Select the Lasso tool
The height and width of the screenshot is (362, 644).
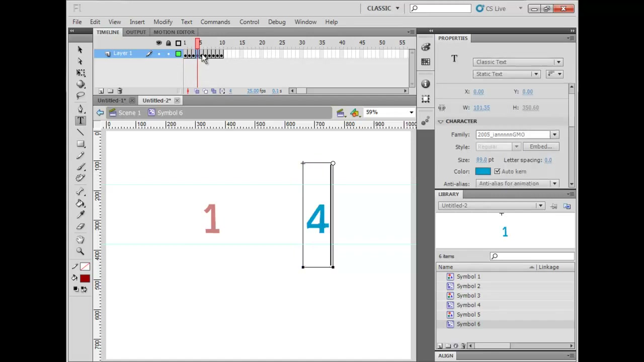80,96
